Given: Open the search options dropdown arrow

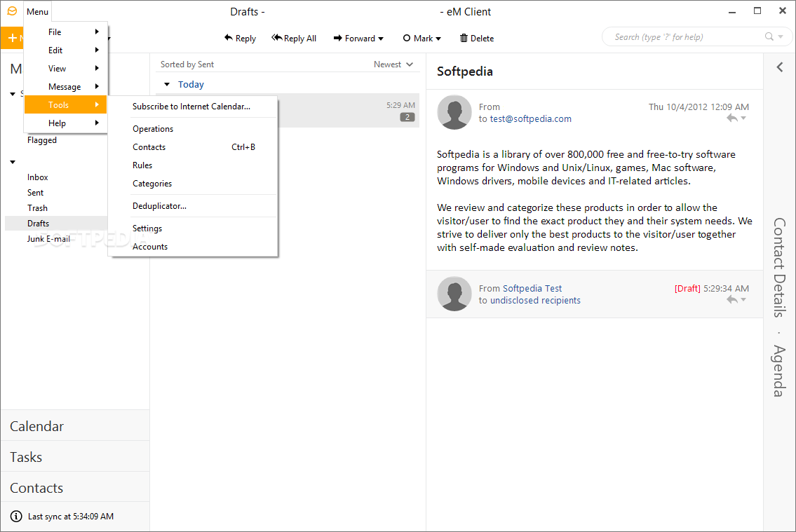Looking at the screenshot, I should 781,36.
